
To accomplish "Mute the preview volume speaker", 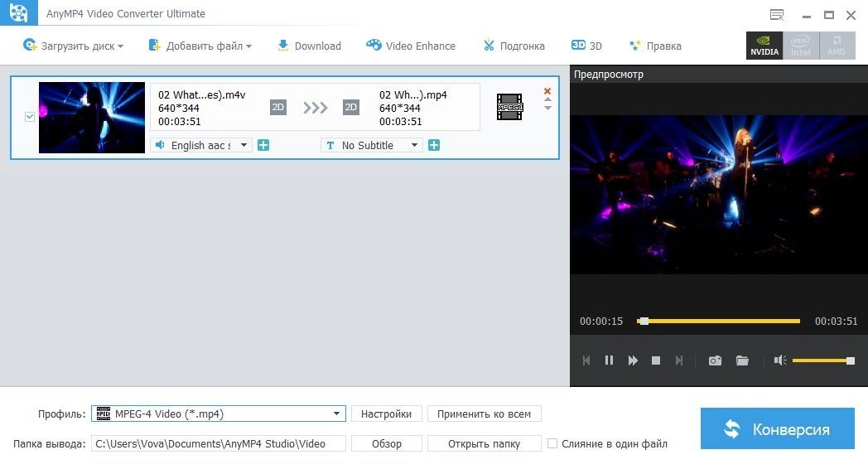I will [x=780, y=360].
